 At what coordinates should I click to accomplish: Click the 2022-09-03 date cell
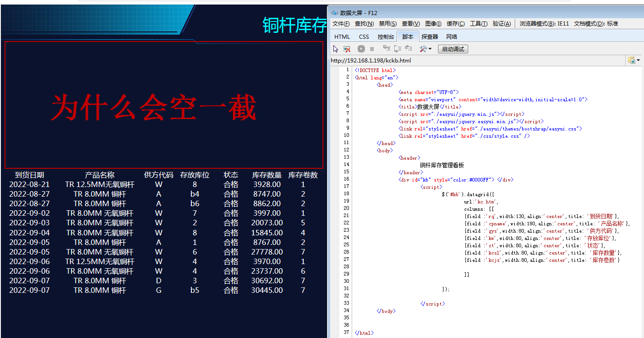click(x=30, y=223)
